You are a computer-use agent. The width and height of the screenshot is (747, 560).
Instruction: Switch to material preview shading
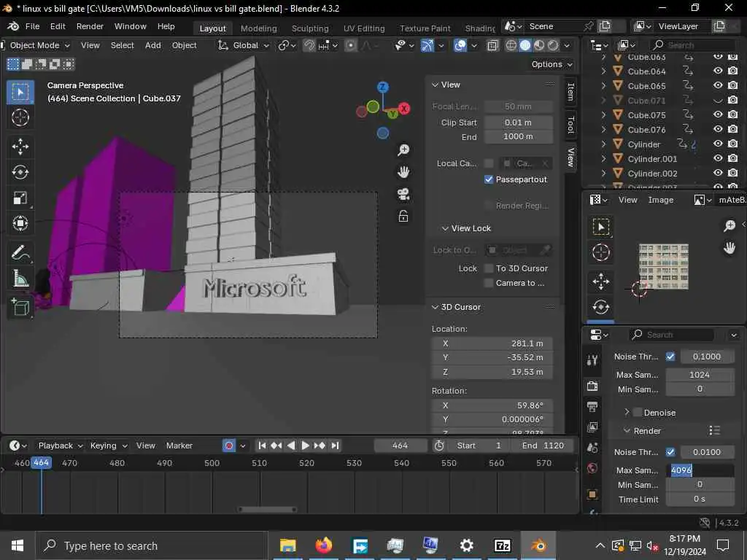pyautogui.click(x=539, y=45)
